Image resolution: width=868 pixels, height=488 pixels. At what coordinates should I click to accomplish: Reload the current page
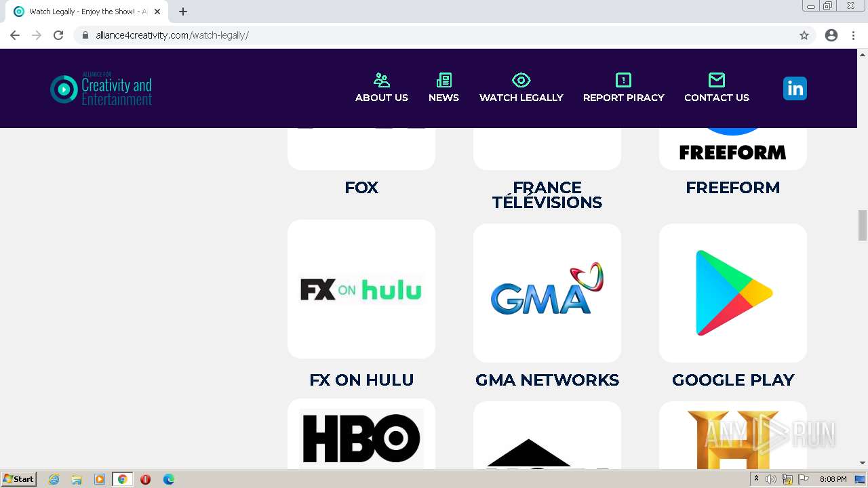tap(58, 35)
